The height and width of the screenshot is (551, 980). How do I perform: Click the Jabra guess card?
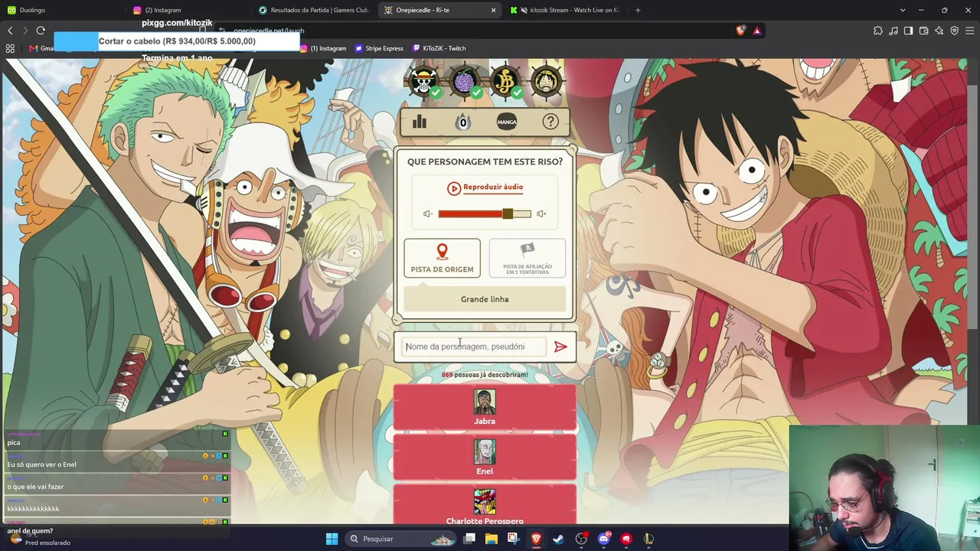click(485, 407)
